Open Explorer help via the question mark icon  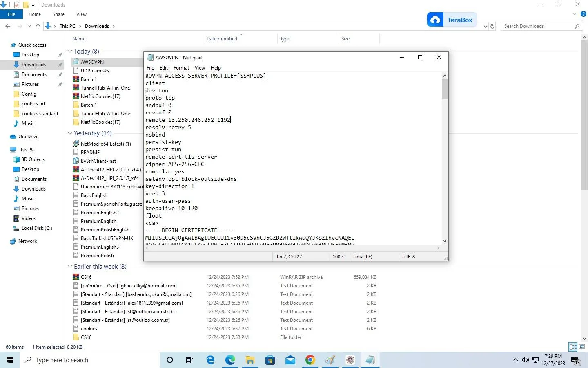point(584,14)
